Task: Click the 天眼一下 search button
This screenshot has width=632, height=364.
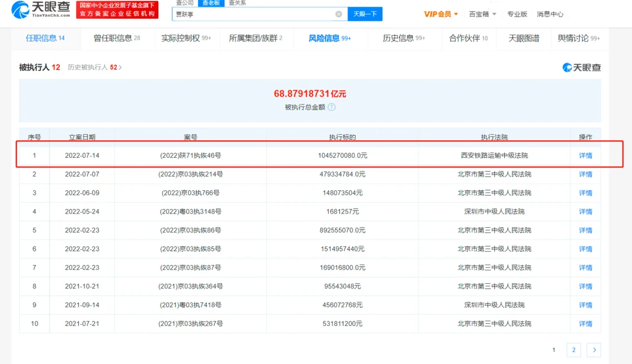Action: pos(365,14)
